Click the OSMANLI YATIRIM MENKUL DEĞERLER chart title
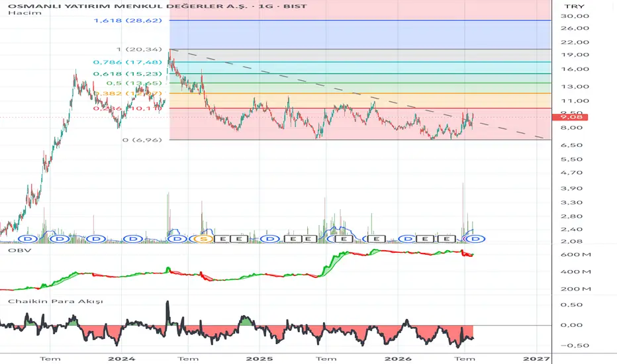 (157, 6)
